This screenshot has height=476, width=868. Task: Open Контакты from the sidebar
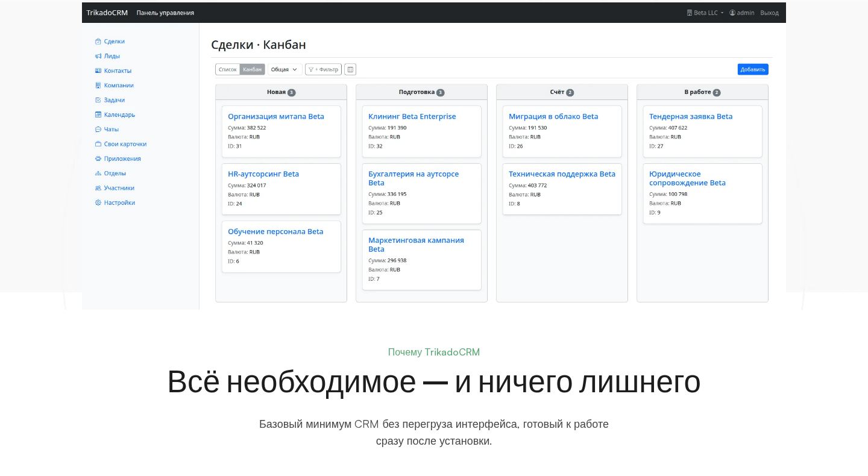click(118, 70)
